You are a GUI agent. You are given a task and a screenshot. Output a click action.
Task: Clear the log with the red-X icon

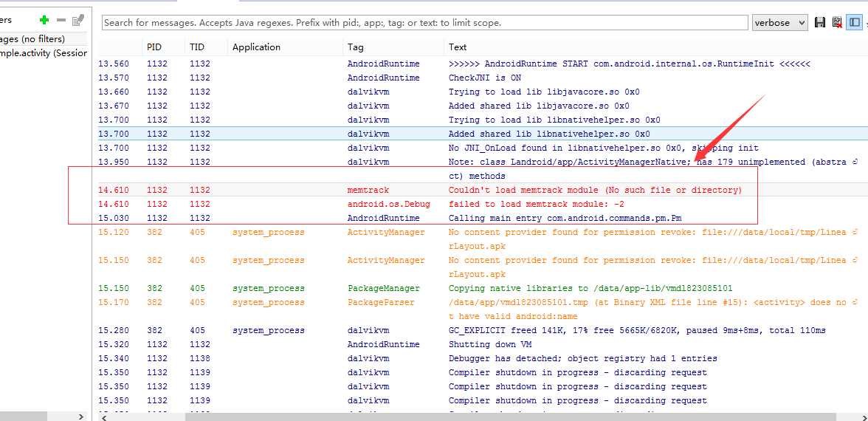click(837, 22)
